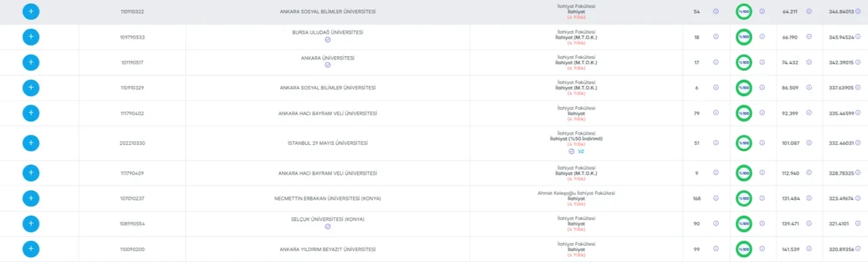Click %100 occupancy ring in Selçuk Üniversitesi row
The height and width of the screenshot is (262, 868).
[x=744, y=223]
